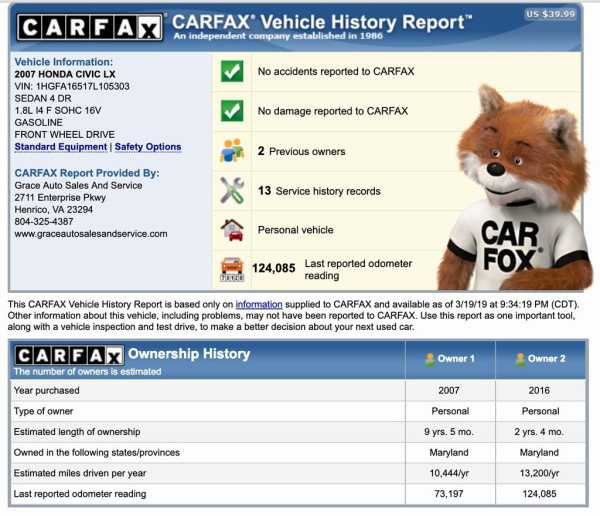Click the green checkmark for no accidents
This screenshot has height=516, width=600.
pos(232,72)
